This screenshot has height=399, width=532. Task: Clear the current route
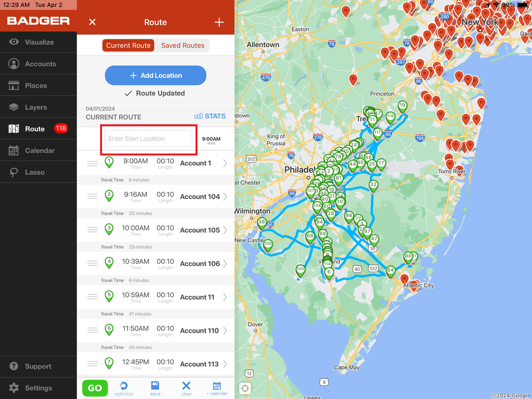pos(187,388)
